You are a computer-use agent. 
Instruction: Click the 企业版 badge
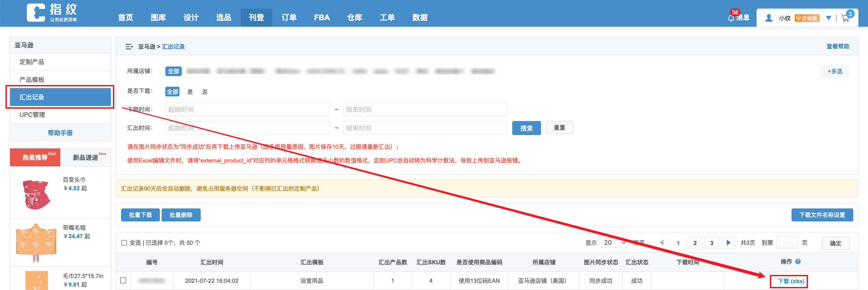tap(807, 18)
